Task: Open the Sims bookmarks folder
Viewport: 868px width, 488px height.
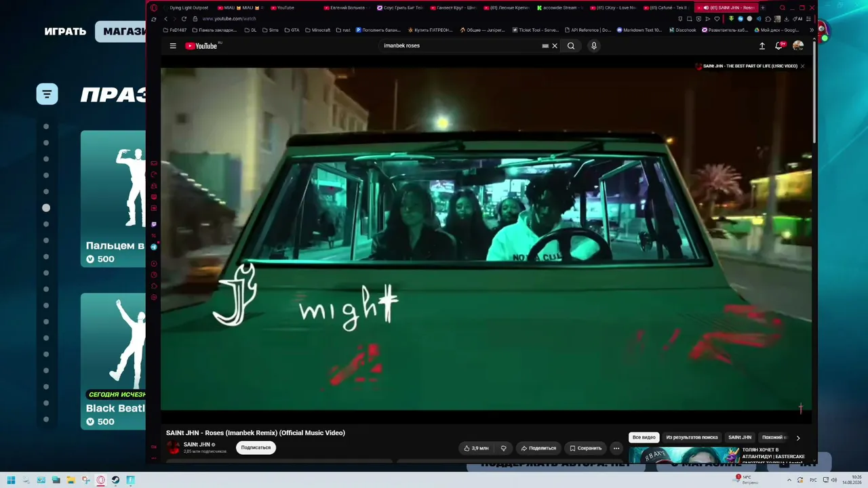Action: pos(271,30)
